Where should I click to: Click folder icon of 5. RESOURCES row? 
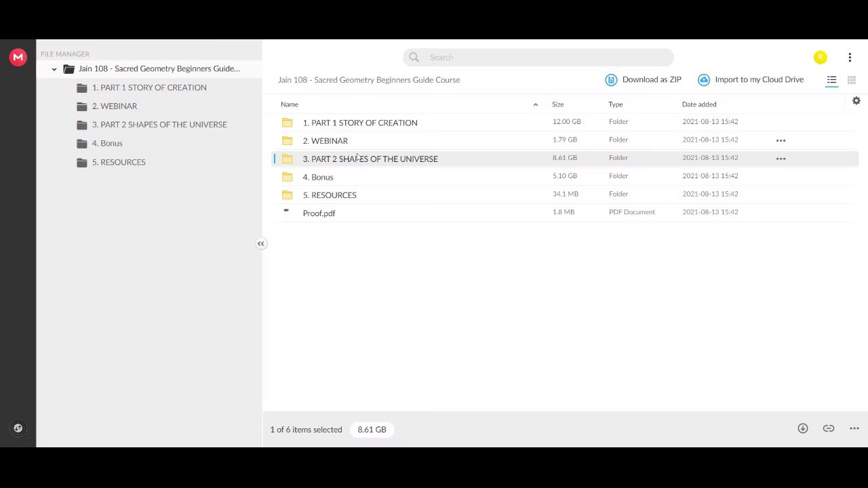[x=288, y=195]
